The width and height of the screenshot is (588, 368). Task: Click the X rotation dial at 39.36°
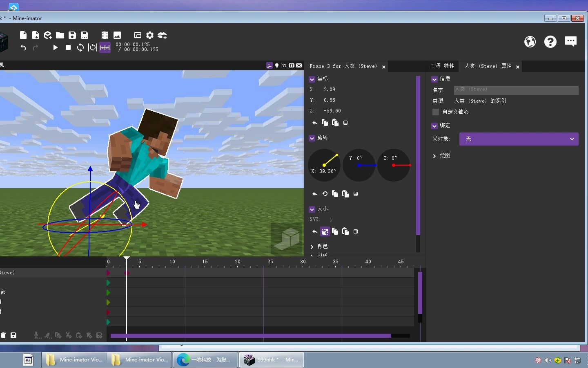pos(324,165)
